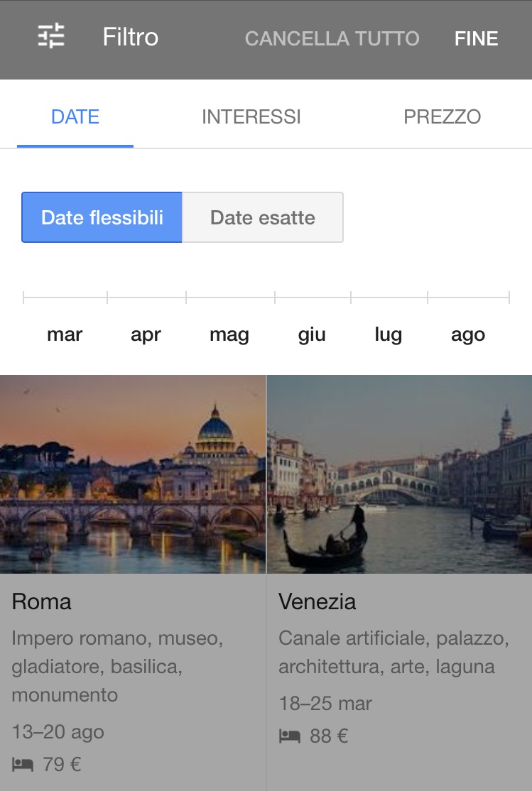Open the Roma destination photo

(133, 474)
